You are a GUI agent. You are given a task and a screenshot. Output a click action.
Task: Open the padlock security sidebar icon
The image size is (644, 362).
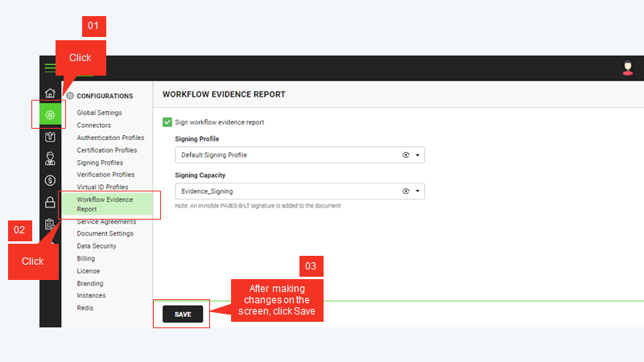point(50,202)
